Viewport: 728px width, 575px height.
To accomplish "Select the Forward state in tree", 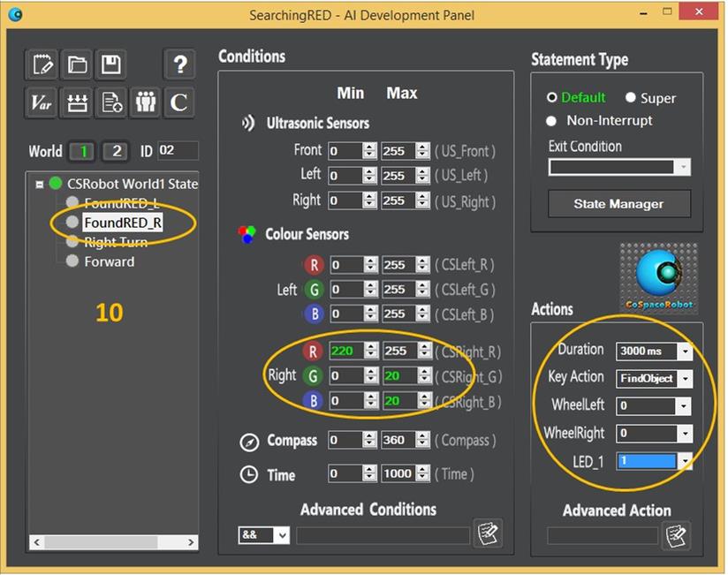I will coord(109,261).
